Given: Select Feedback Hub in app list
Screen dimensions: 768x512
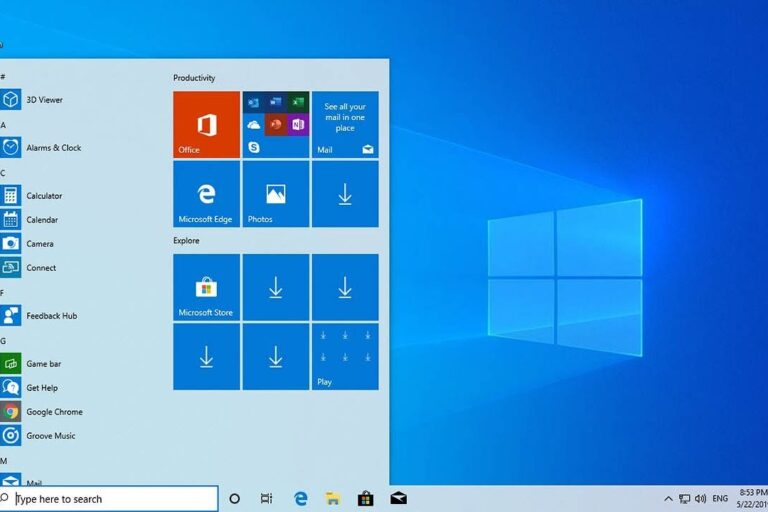Looking at the screenshot, I should coord(51,316).
